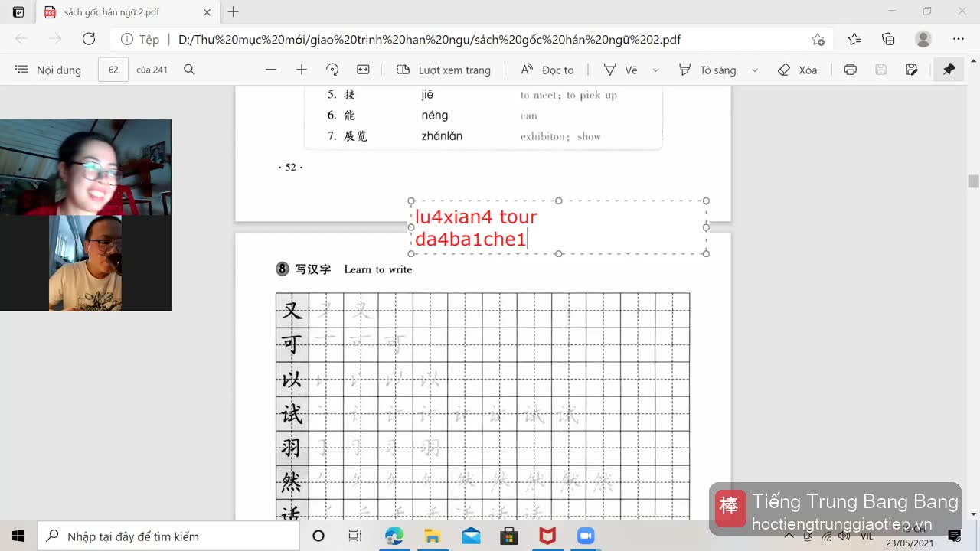Toggle the pin toolbar button
The height and width of the screenshot is (551, 980).
949,70
